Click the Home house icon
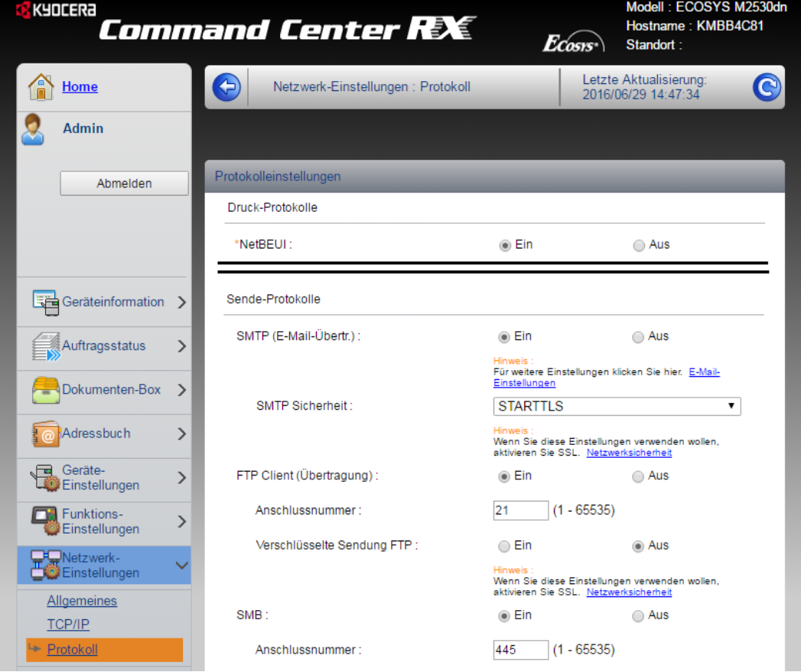 tap(41, 86)
